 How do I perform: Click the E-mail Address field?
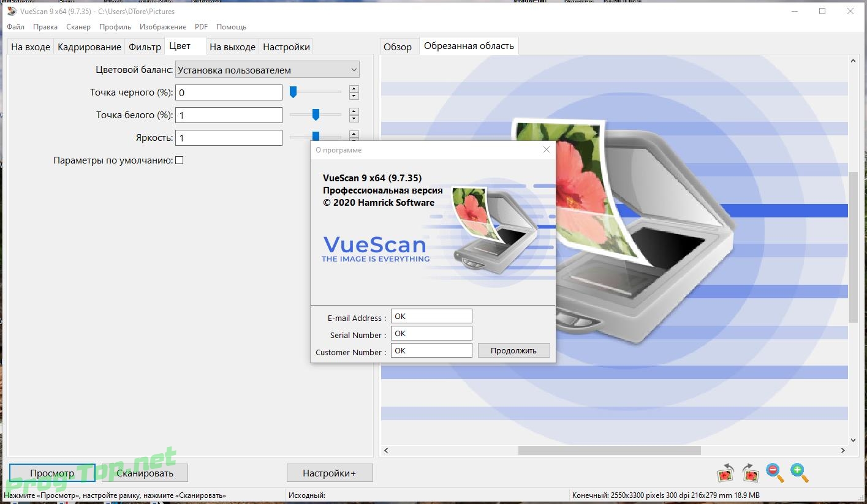(431, 316)
